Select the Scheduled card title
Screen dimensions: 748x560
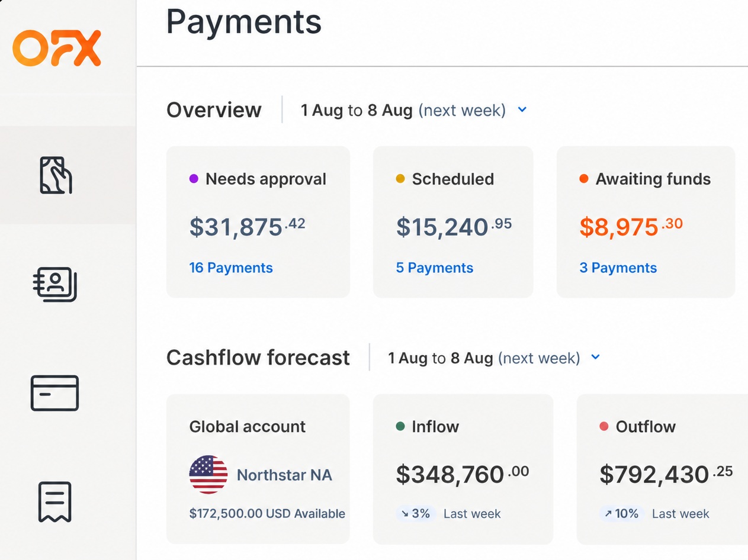pos(453,179)
